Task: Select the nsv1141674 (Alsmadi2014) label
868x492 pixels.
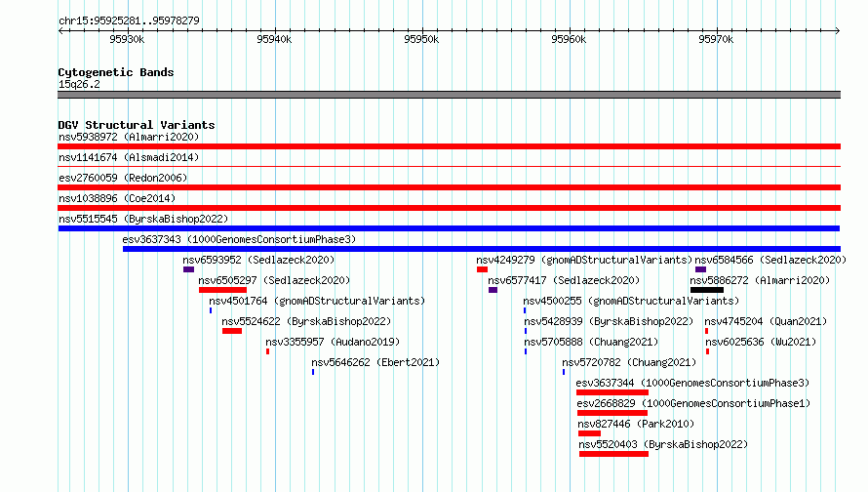Action: point(129,157)
